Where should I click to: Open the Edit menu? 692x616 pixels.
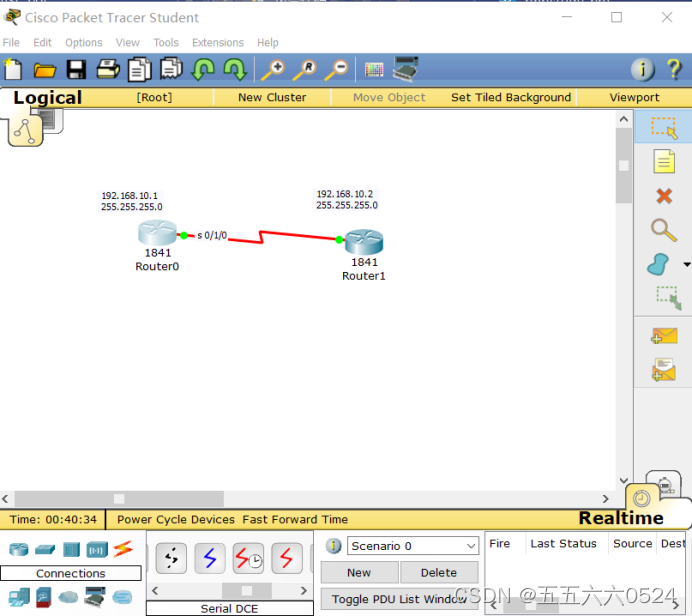coord(42,42)
